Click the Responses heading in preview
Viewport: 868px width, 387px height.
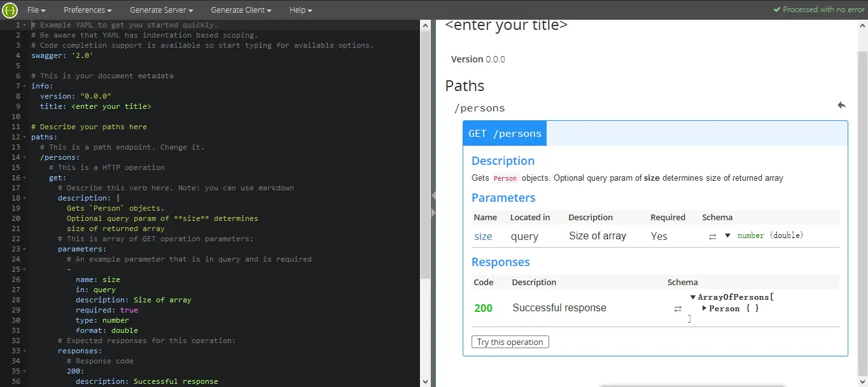click(x=501, y=262)
